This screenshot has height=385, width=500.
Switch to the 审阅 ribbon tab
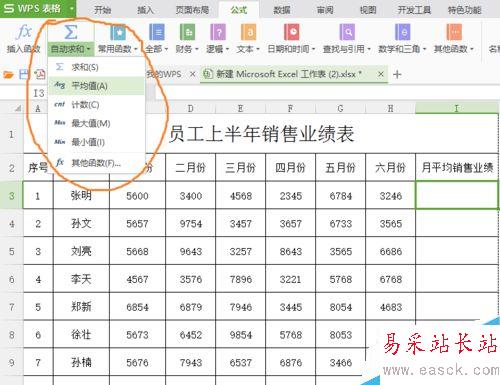pos(325,9)
